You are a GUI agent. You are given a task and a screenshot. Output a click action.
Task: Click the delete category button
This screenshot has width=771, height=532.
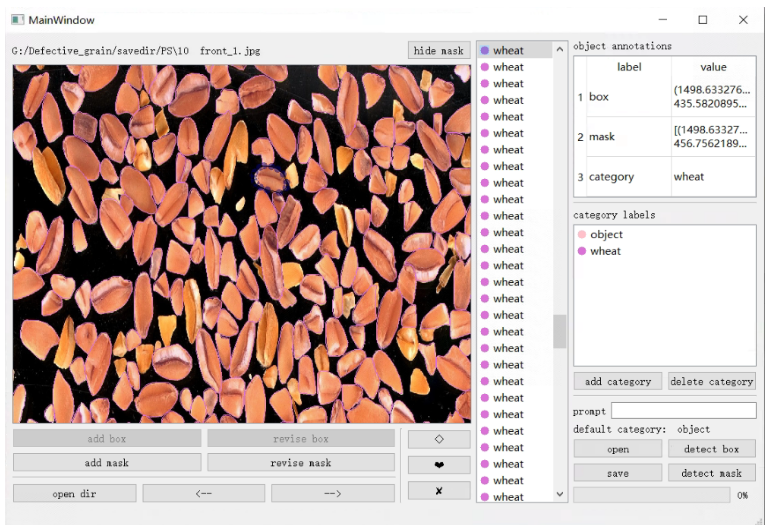pos(712,381)
